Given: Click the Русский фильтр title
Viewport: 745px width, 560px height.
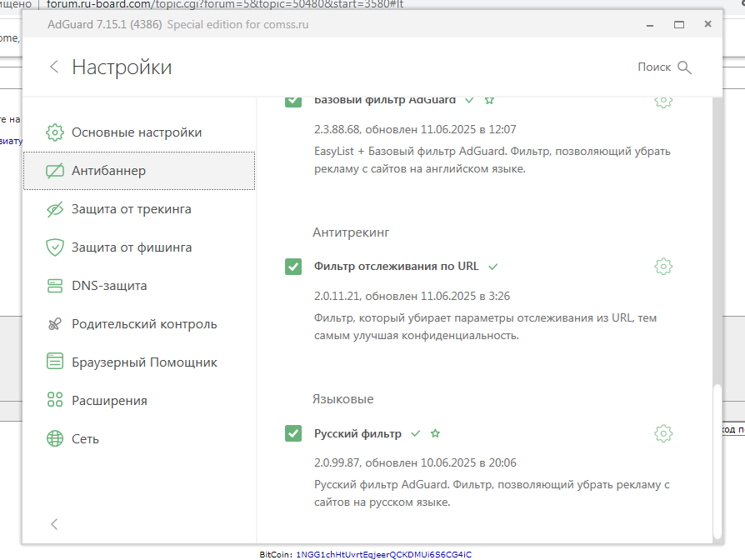Looking at the screenshot, I should coord(357,433).
